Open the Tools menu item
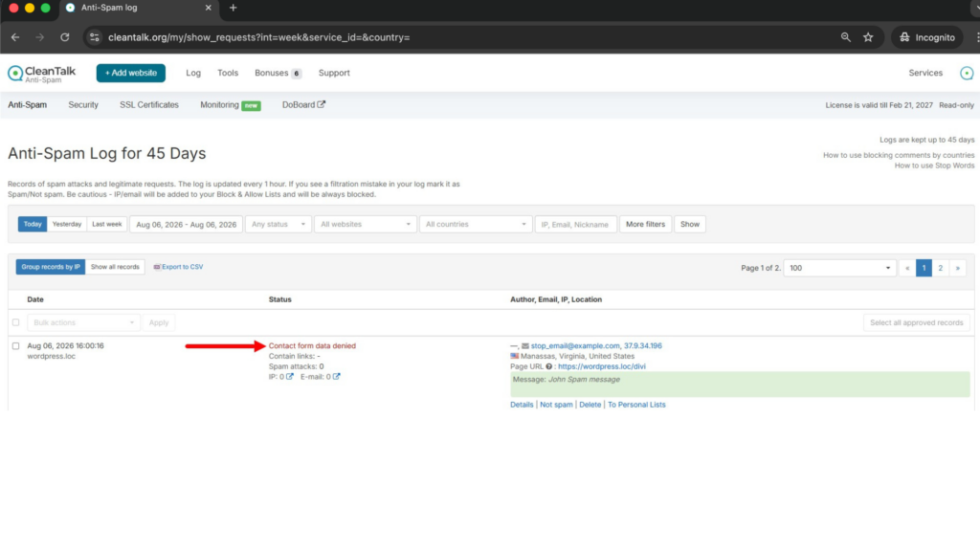This screenshot has width=980, height=551. coord(228,73)
